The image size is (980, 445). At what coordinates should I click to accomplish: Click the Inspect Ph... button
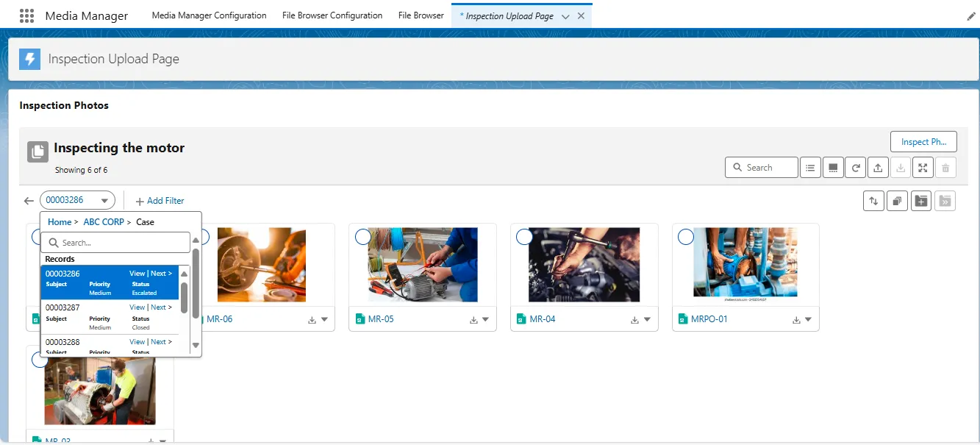(923, 142)
